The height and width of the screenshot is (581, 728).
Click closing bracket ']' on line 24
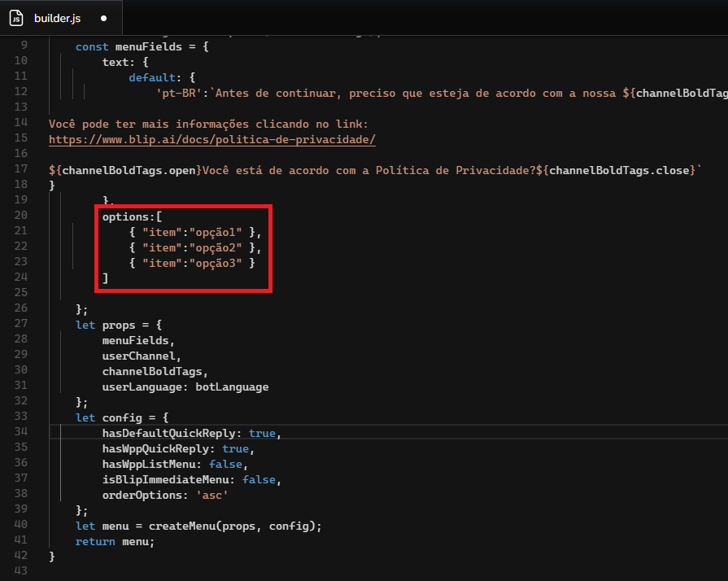click(106, 278)
